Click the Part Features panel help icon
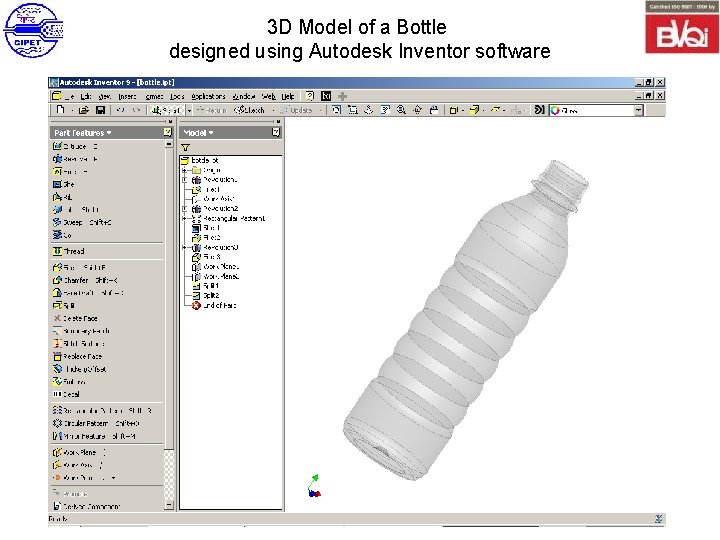The width and height of the screenshot is (720, 540). coord(168,132)
